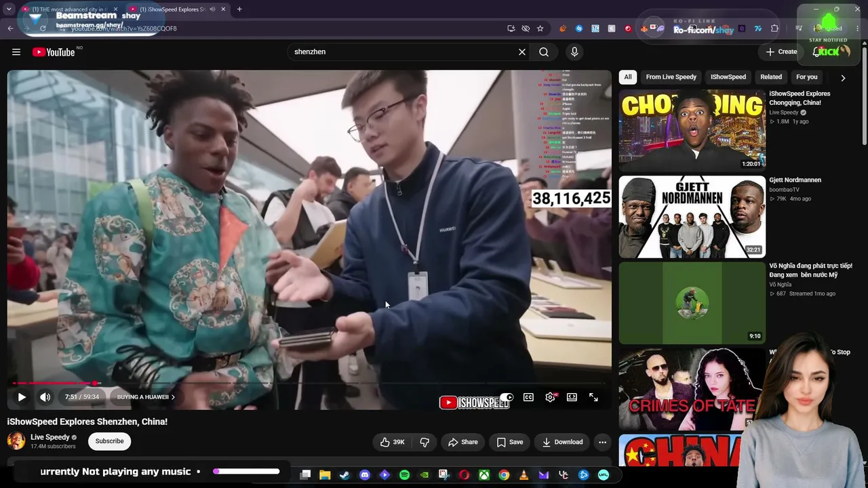
Task: Open Discord from the taskbar
Action: (365, 475)
